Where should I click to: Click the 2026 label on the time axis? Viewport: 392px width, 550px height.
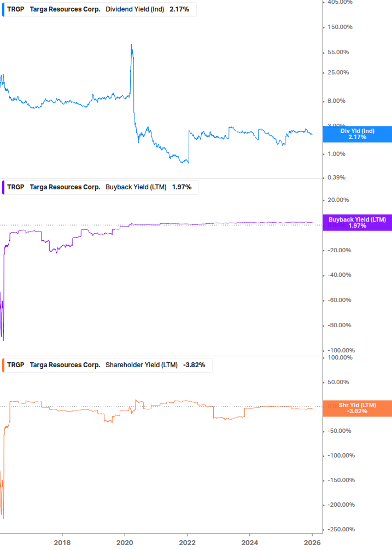click(x=312, y=542)
